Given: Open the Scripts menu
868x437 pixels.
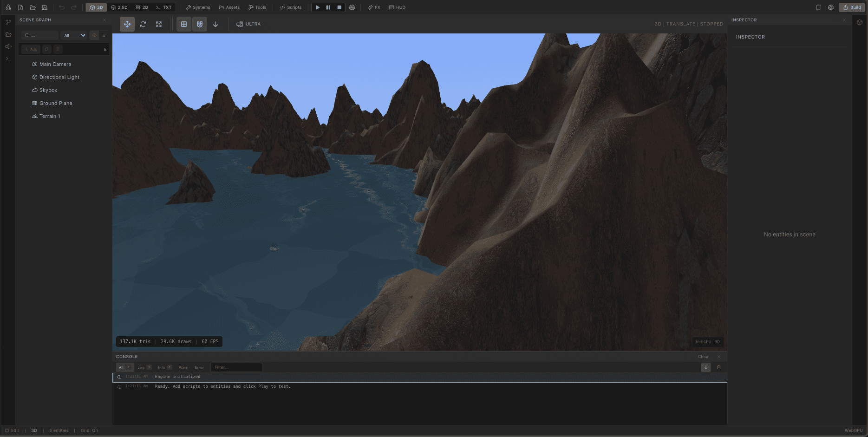Looking at the screenshot, I should point(290,7).
